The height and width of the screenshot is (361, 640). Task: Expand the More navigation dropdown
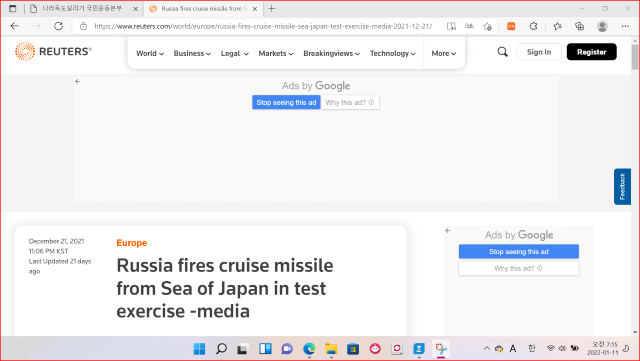(444, 53)
